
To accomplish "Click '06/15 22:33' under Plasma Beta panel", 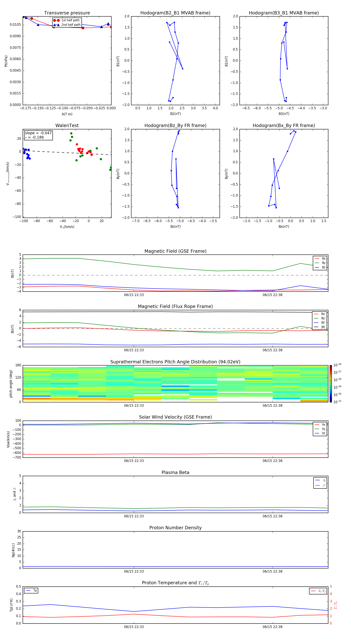I will click(134, 516).
